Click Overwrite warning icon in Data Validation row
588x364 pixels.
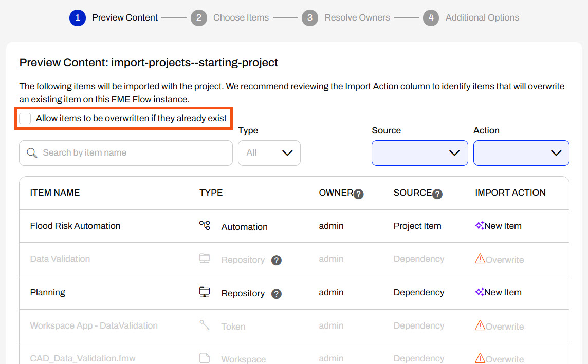pyautogui.click(x=480, y=259)
